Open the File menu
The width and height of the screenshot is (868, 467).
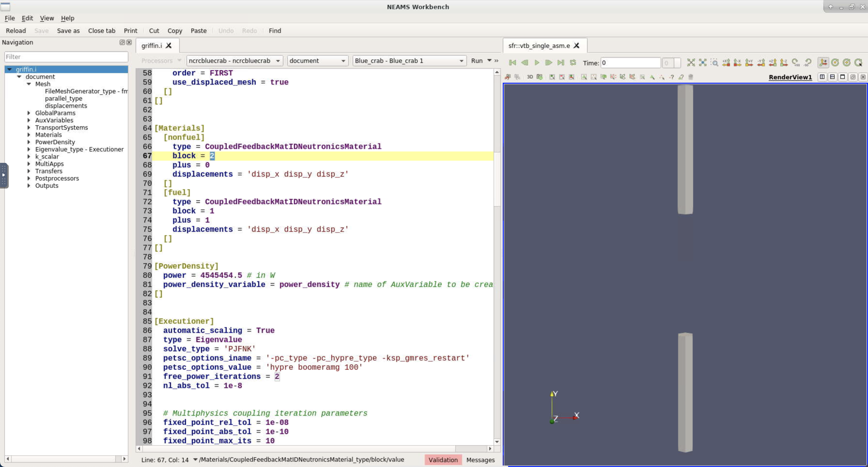[10, 18]
